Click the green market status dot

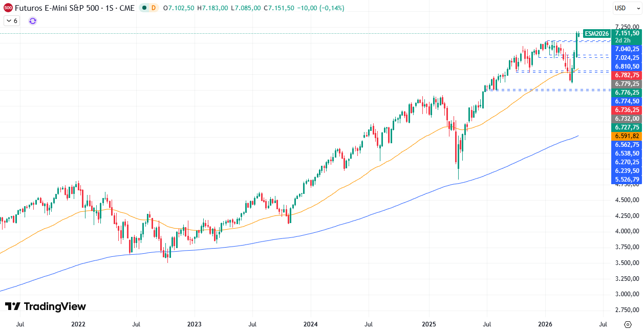(144, 8)
